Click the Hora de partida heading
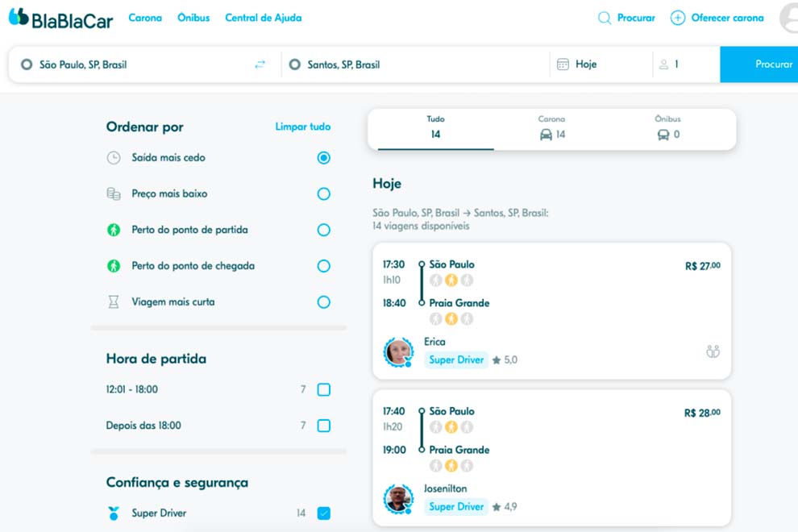 (156, 359)
